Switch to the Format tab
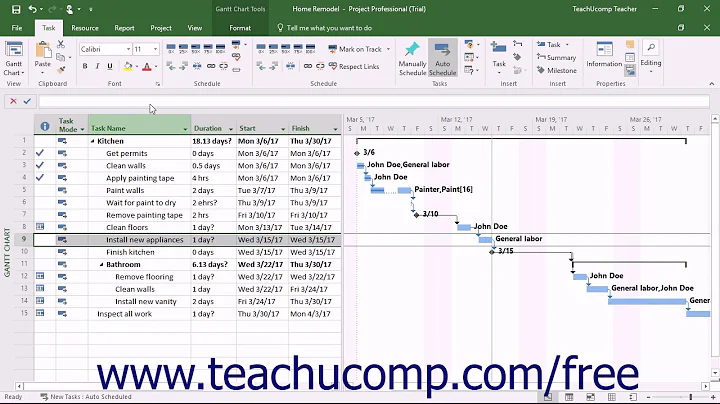This screenshot has width=720, height=404. point(240,28)
